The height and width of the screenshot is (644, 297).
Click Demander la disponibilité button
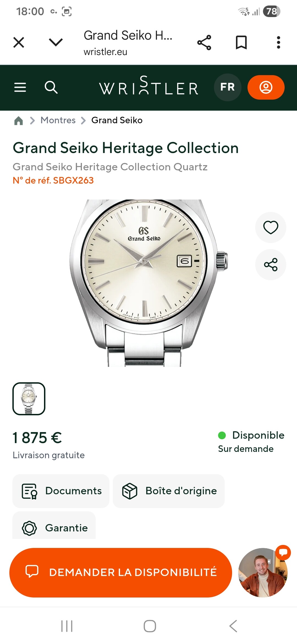click(x=121, y=572)
